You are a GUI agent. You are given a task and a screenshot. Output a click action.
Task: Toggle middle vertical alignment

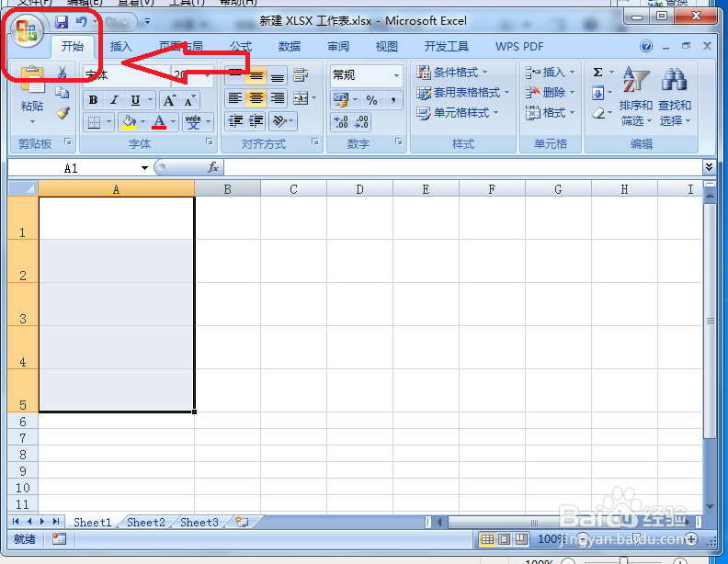(x=256, y=75)
